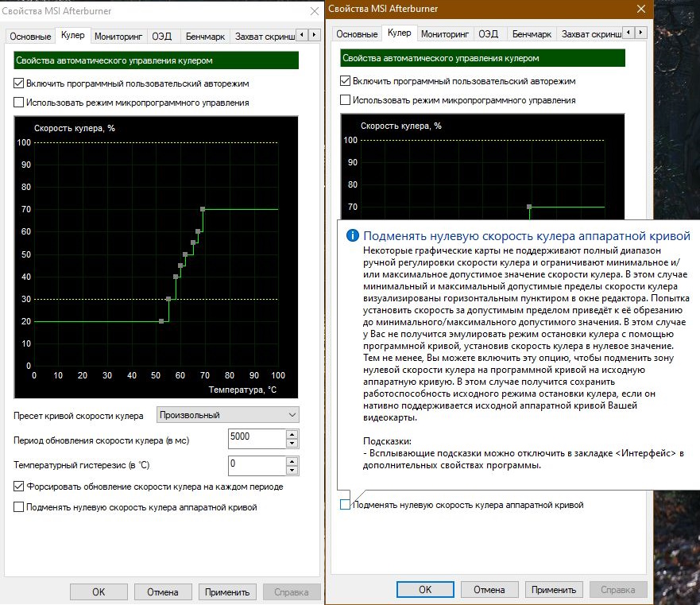Select 70% curve node in right window graph
The image size is (700, 605).
[x=529, y=207]
